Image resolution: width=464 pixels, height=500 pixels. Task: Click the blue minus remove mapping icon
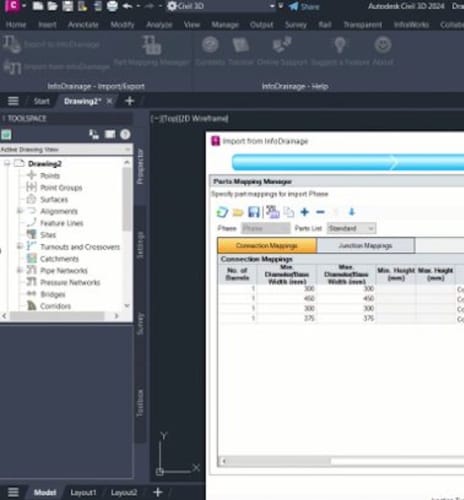320,212
